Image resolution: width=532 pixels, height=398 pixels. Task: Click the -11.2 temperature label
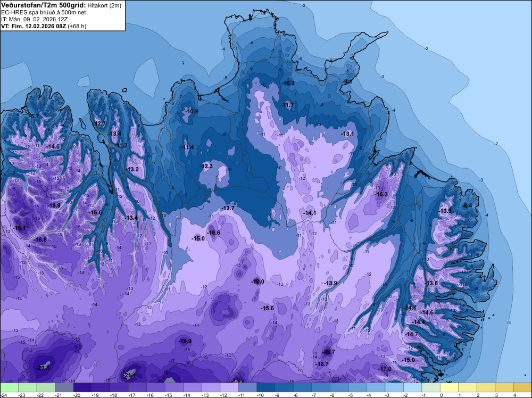(x=121, y=146)
